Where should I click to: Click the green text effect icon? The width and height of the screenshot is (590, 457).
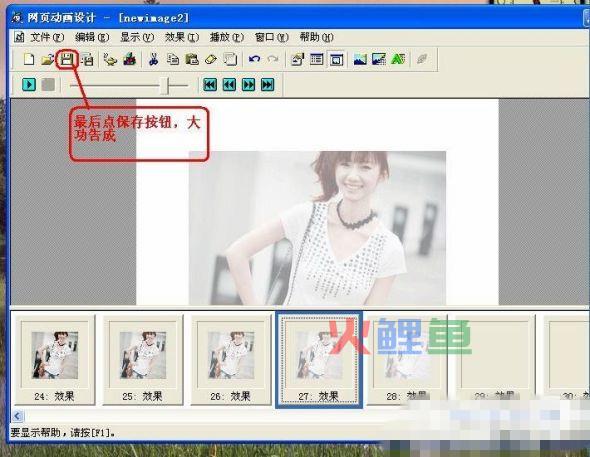pos(398,59)
